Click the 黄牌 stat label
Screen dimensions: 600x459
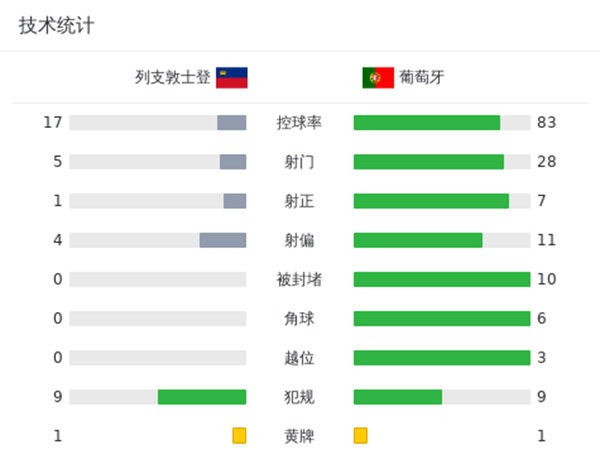[x=300, y=436]
